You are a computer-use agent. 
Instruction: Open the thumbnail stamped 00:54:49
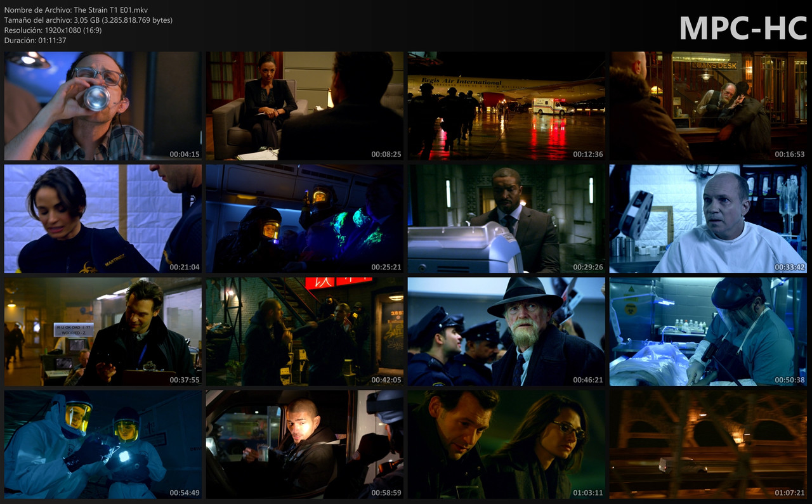pyautogui.click(x=103, y=444)
